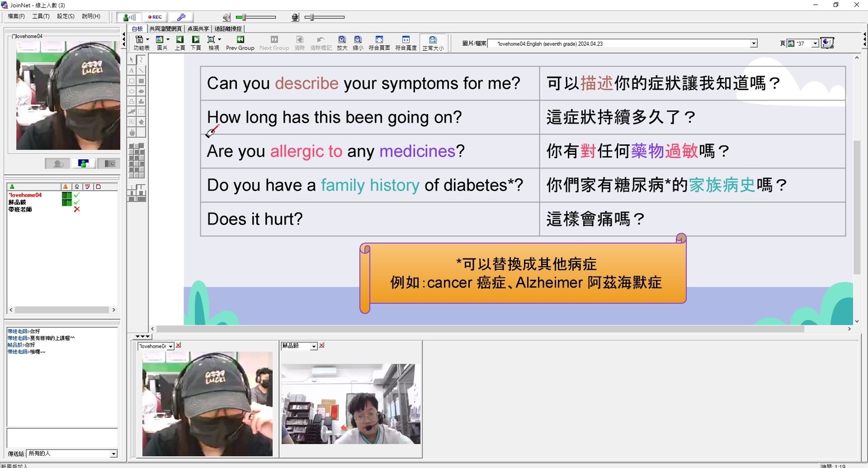Expand the 傳送給 recipient dropdown

coord(113,454)
